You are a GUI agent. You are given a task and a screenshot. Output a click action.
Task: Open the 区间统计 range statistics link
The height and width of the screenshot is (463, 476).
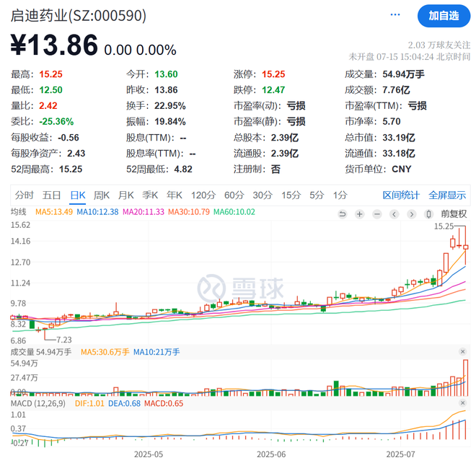click(x=401, y=195)
